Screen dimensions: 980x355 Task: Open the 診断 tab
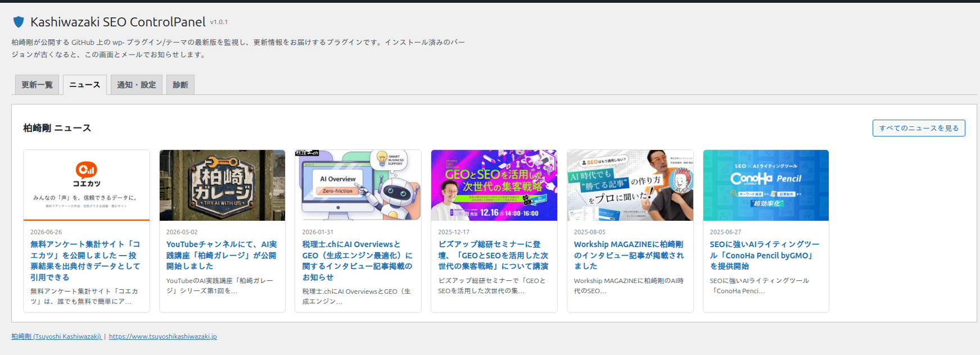click(180, 85)
